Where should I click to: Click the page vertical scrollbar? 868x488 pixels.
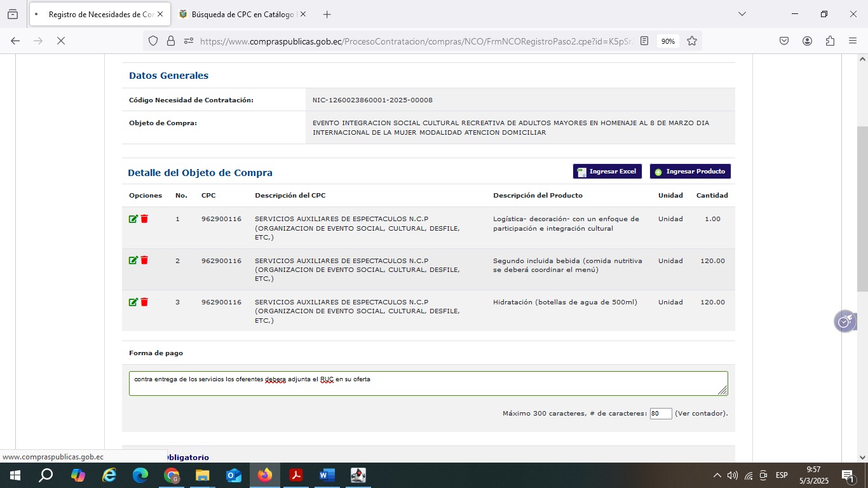(x=862, y=210)
